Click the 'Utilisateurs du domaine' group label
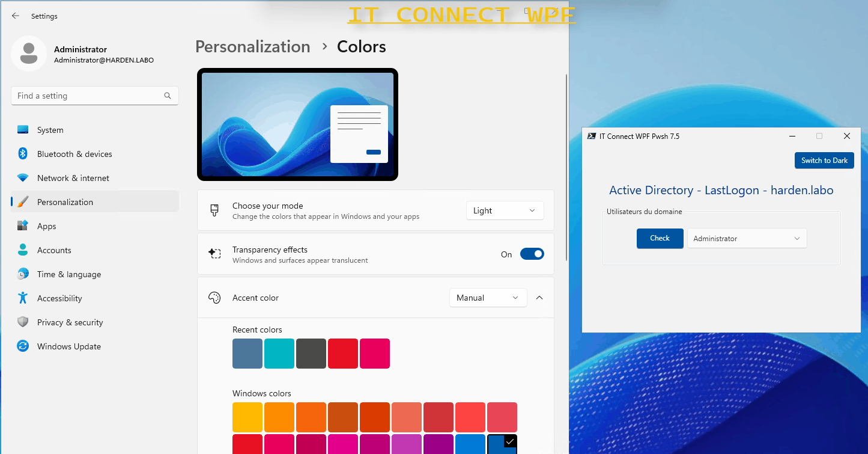This screenshot has height=454, width=868. point(645,212)
